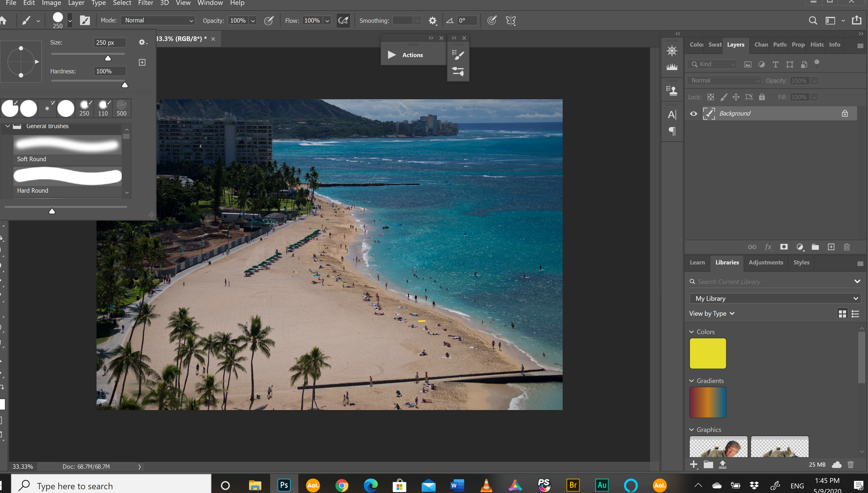Viewport: 868px width, 493px height.
Task: Open the smoothing options gear
Action: click(x=432, y=21)
